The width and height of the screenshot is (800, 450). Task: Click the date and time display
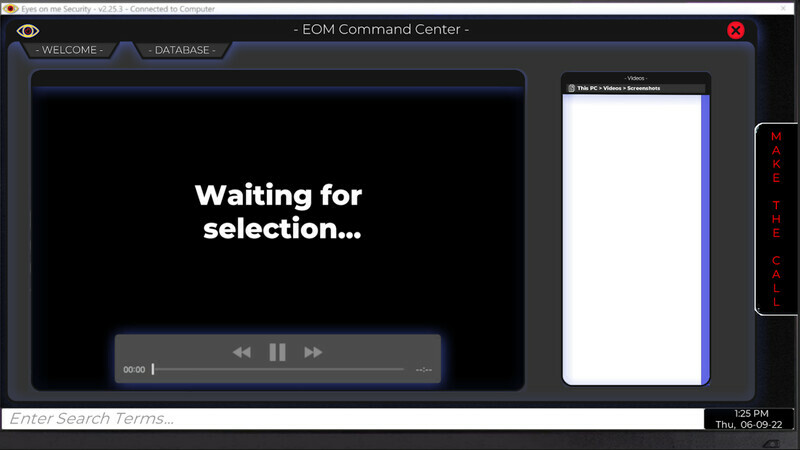(x=749, y=419)
